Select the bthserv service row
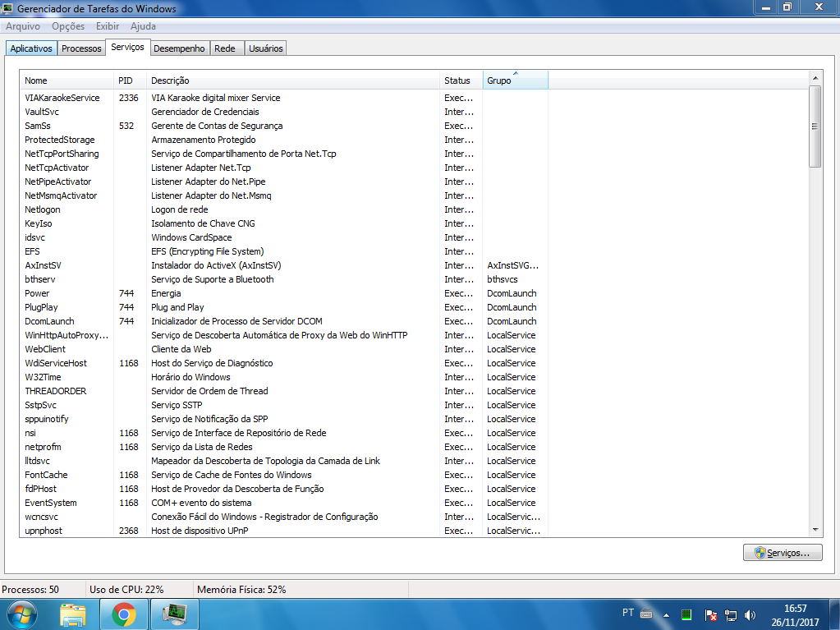The width and height of the screenshot is (840, 630). click(x=284, y=278)
